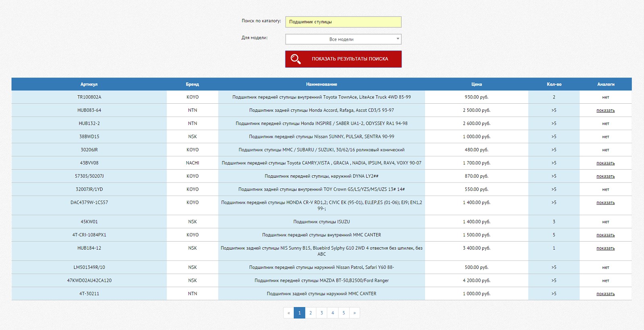Go to pagination page 3
This screenshot has height=330, width=644.
(x=322, y=313)
